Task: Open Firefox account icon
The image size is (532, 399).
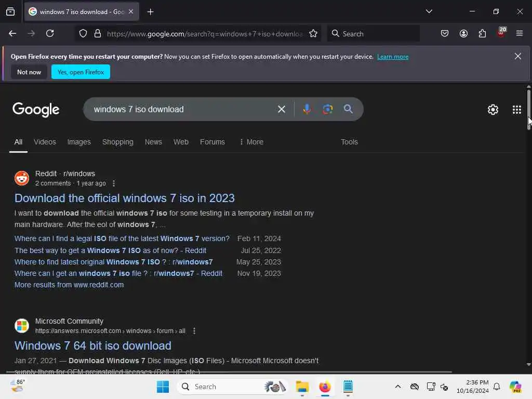Action: pyautogui.click(x=463, y=34)
